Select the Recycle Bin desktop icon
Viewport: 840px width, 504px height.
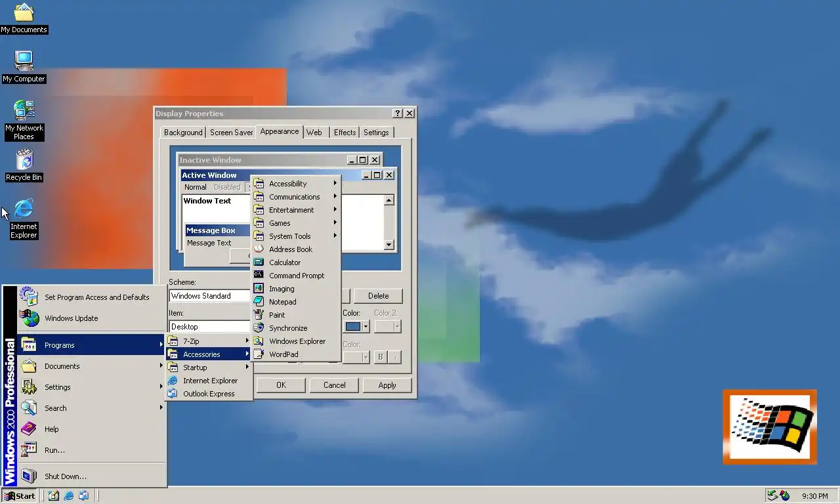(24, 165)
